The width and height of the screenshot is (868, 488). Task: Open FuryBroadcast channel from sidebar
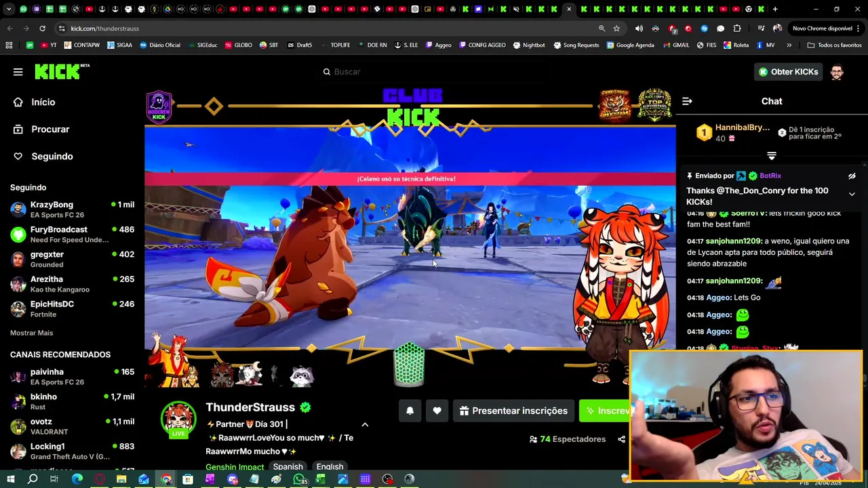pos(72,235)
